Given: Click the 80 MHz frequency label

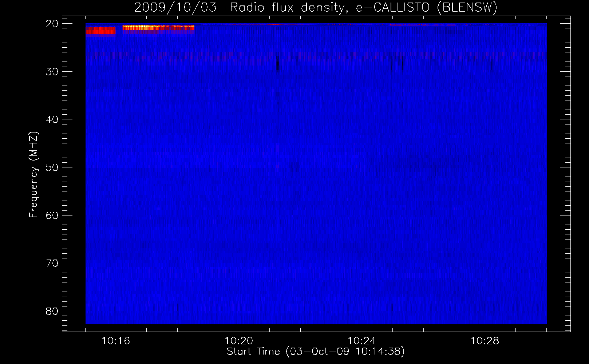Looking at the screenshot, I should tap(52, 311).
